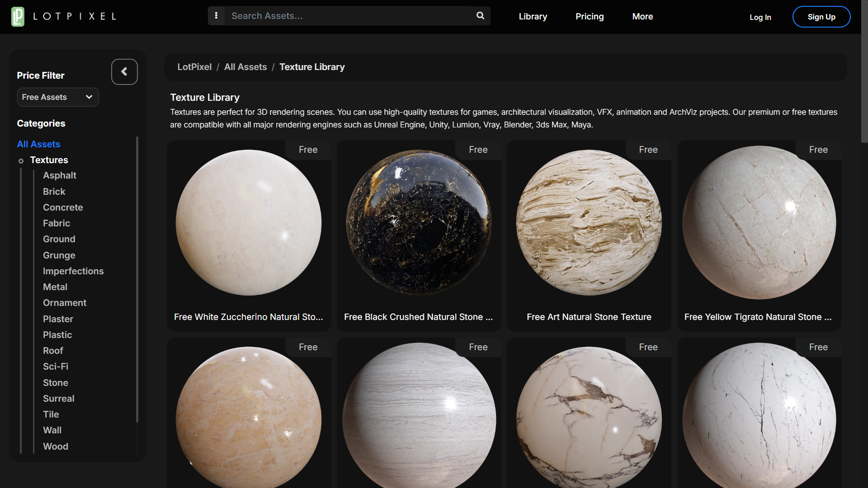Click the LotPixel logo icon
868x488 pixels.
click(18, 17)
